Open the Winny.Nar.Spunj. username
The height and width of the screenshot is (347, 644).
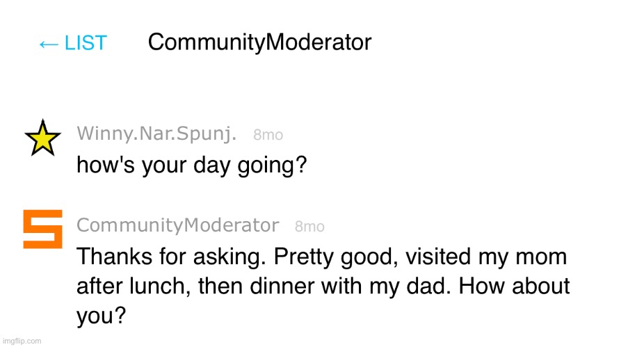pyautogui.click(x=156, y=134)
